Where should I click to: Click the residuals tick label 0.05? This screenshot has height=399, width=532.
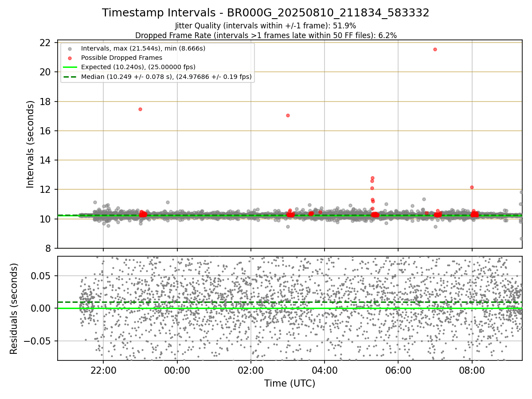[x=41, y=276]
